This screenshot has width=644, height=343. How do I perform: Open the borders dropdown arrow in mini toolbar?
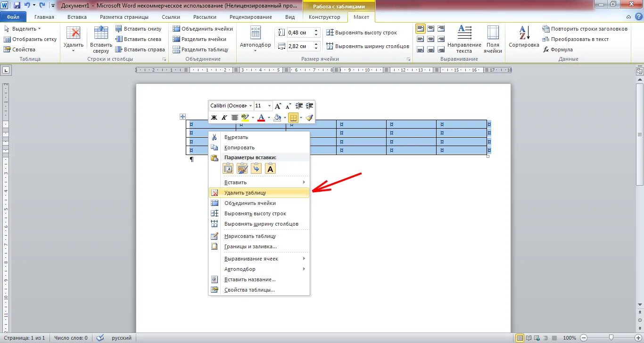coord(301,117)
